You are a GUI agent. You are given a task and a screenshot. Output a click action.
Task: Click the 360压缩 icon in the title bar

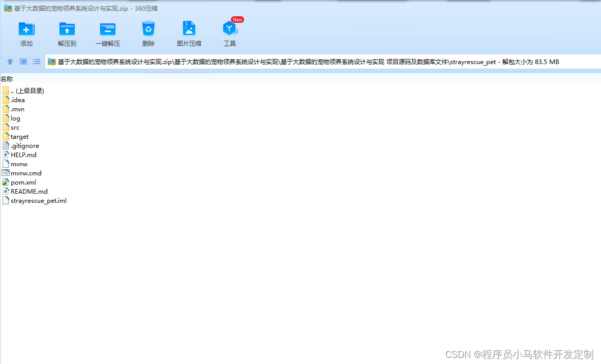point(8,8)
